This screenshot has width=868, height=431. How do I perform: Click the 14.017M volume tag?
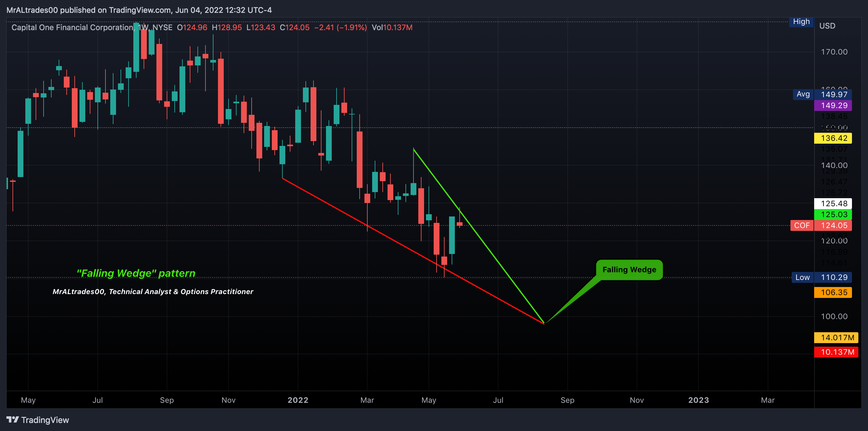pos(836,337)
